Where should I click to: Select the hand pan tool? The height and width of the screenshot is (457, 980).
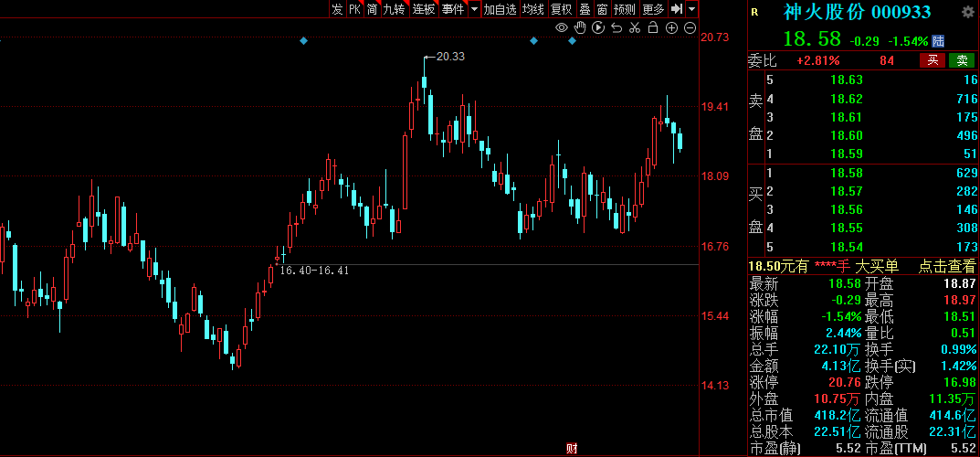pos(581,28)
